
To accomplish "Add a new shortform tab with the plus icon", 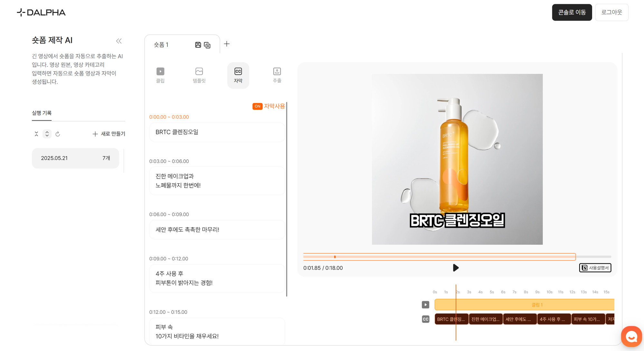I will [227, 44].
